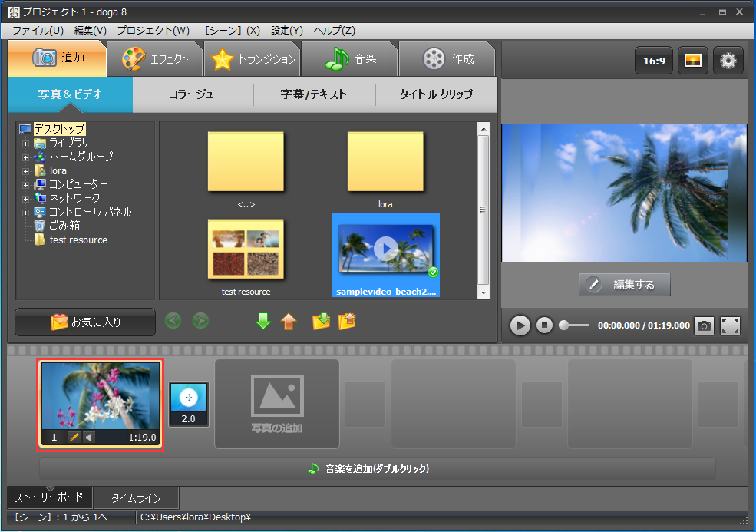The image size is (756, 532).
Task: Select ごみ箱 in folder tree
Action: click(64, 226)
